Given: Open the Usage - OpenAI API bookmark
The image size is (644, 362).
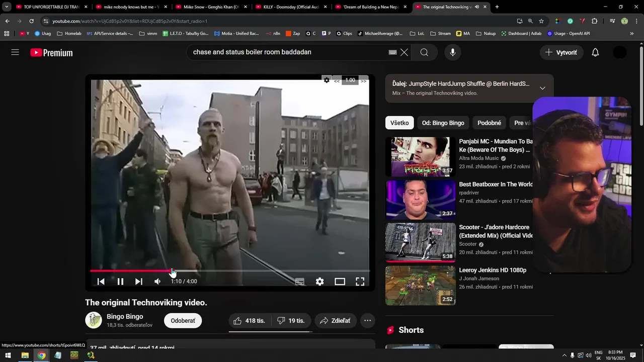Looking at the screenshot, I should pyautogui.click(x=569, y=34).
